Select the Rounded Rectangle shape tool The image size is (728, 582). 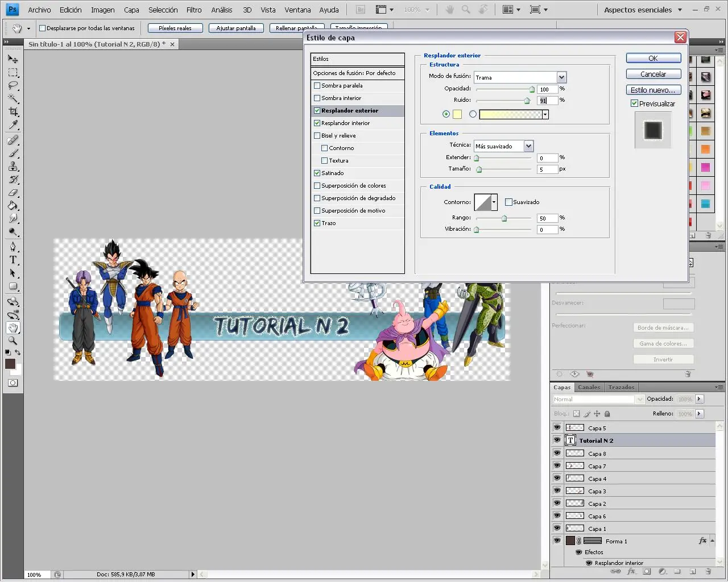click(13, 286)
